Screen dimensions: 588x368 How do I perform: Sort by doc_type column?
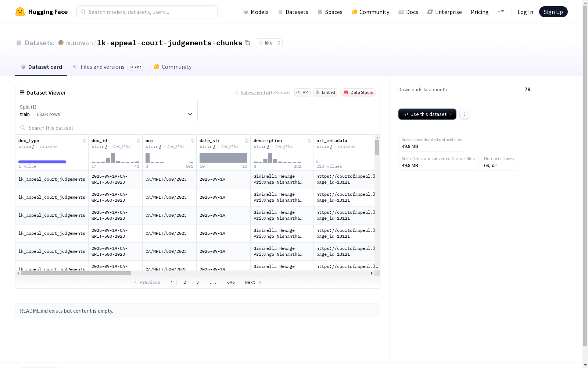[84, 141]
